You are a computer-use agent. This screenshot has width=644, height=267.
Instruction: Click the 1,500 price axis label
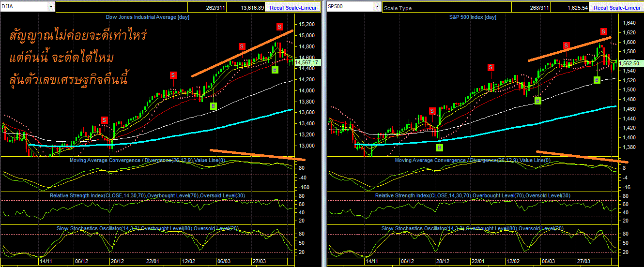(630, 89)
